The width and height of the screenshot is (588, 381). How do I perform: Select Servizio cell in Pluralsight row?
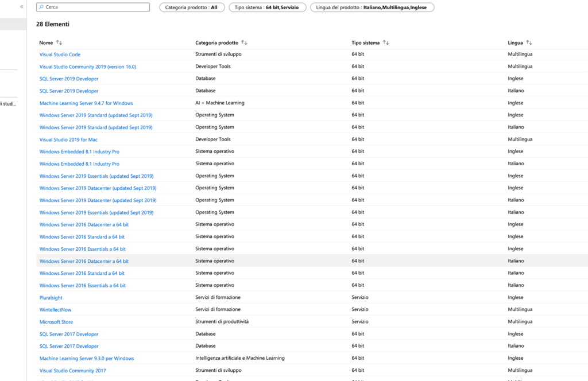click(x=360, y=297)
